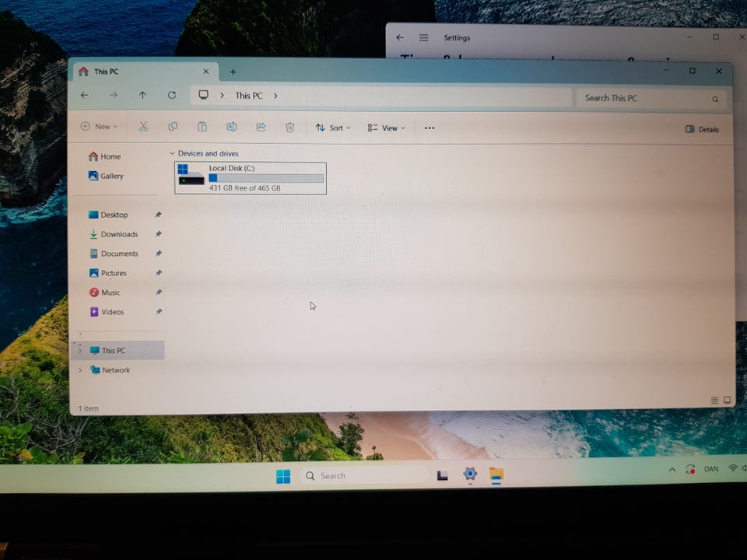Expand the Network tree node

click(x=80, y=370)
